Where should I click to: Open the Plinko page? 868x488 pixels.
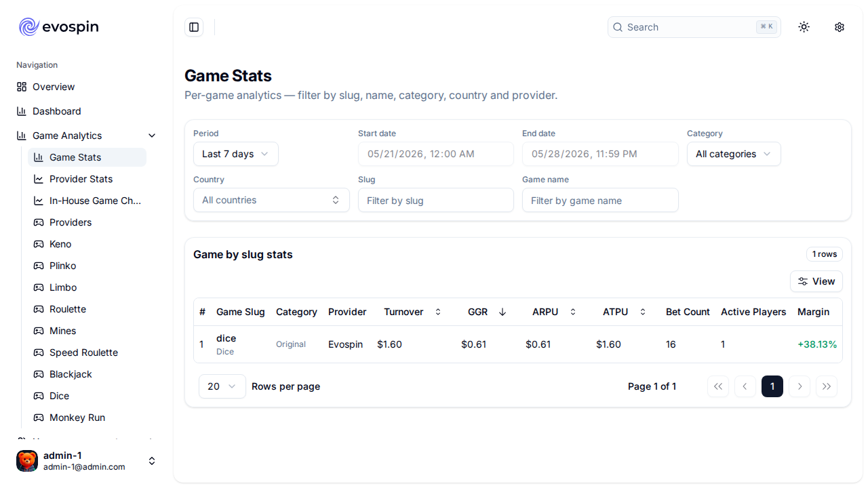[87, 266]
